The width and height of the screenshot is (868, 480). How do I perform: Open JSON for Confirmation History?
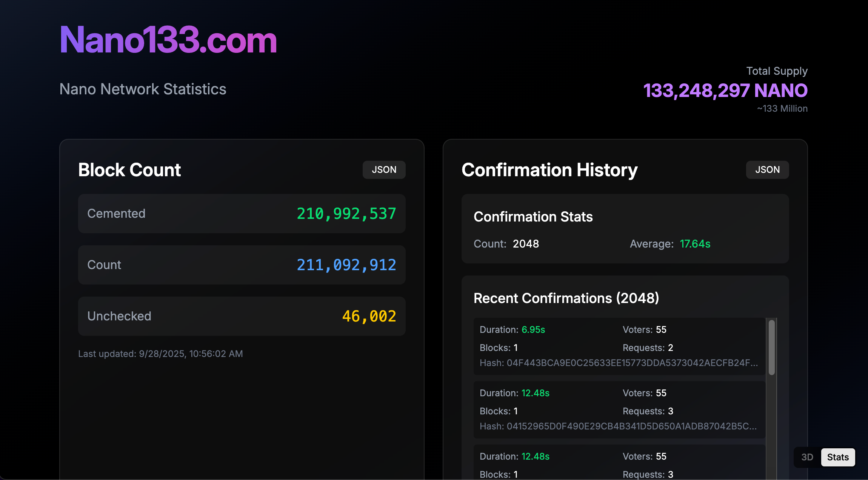[x=767, y=170]
